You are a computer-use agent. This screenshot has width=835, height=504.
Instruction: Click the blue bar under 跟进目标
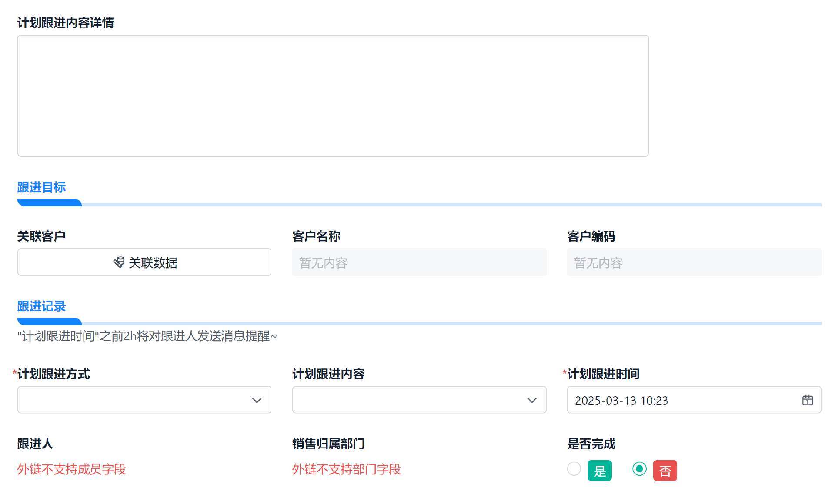tap(49, 203)
